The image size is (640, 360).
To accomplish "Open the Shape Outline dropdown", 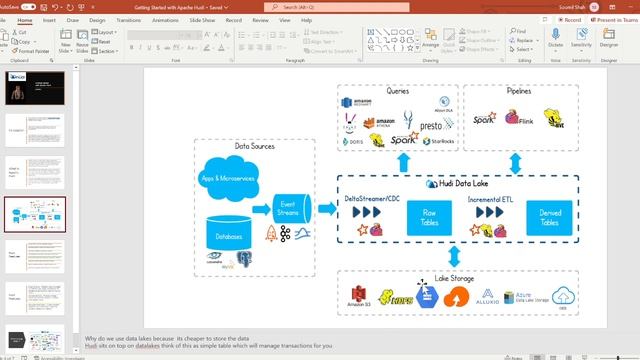I will pyautogui.click(x=480, y=40).
